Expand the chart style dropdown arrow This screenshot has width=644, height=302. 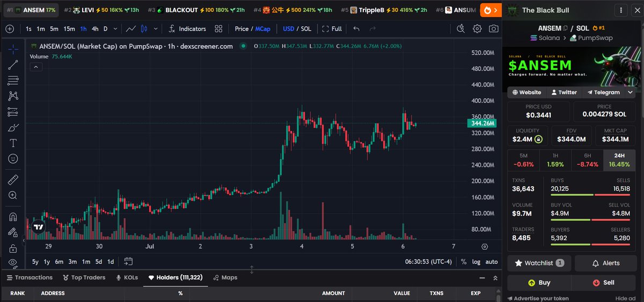click(156, 29)
